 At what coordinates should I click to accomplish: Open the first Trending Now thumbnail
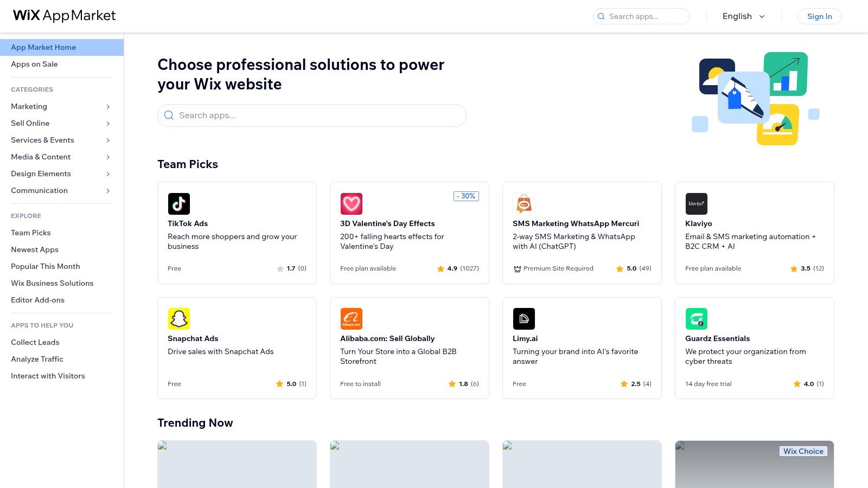click(x=237, y=464)
